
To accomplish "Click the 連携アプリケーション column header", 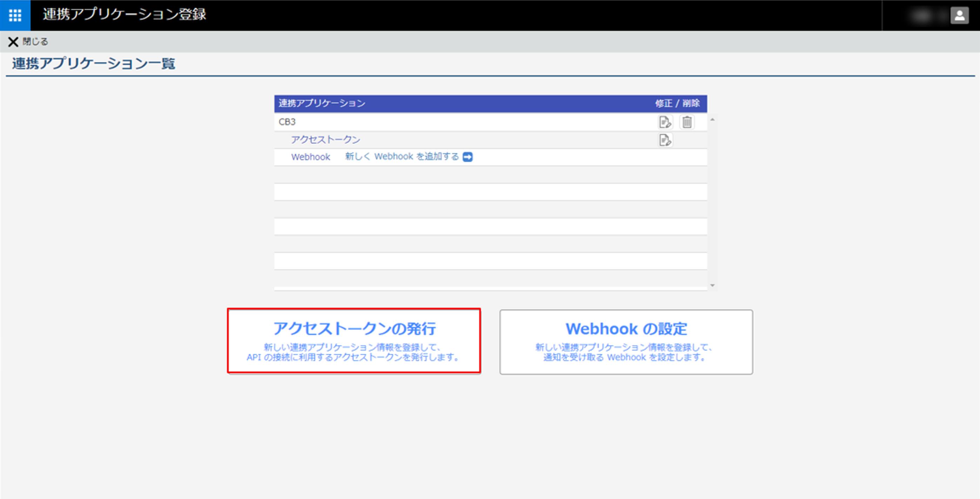I will coord(322,103).
